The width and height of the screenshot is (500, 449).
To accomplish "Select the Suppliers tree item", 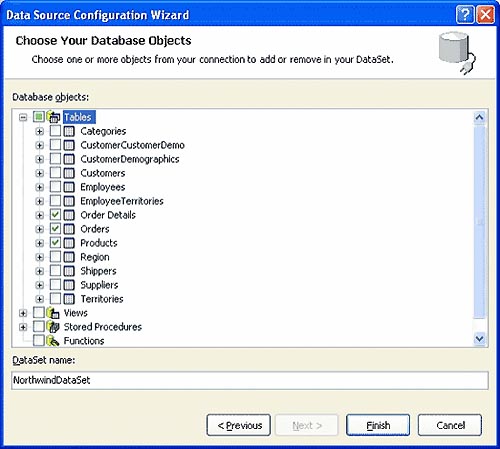I will tap(99, 285).
